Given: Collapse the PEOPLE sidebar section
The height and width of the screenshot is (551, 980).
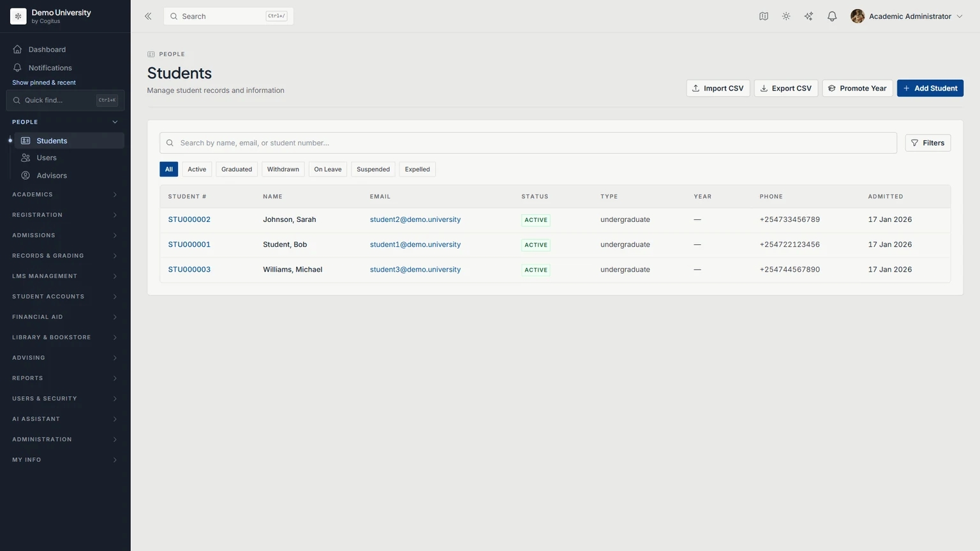Looking at the screenshot, I should click(65, 122).
